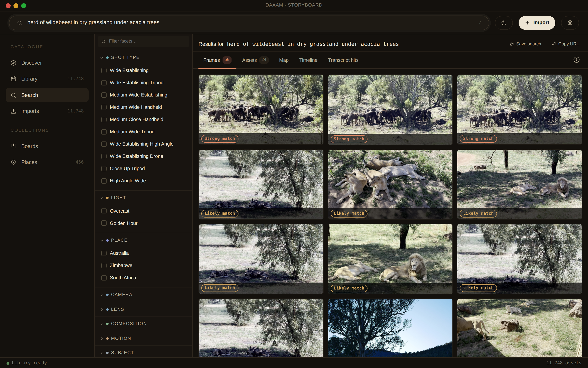This screenshot has width=588, height=368.
Task: Go to Library in sidebar
Action: 47,79
